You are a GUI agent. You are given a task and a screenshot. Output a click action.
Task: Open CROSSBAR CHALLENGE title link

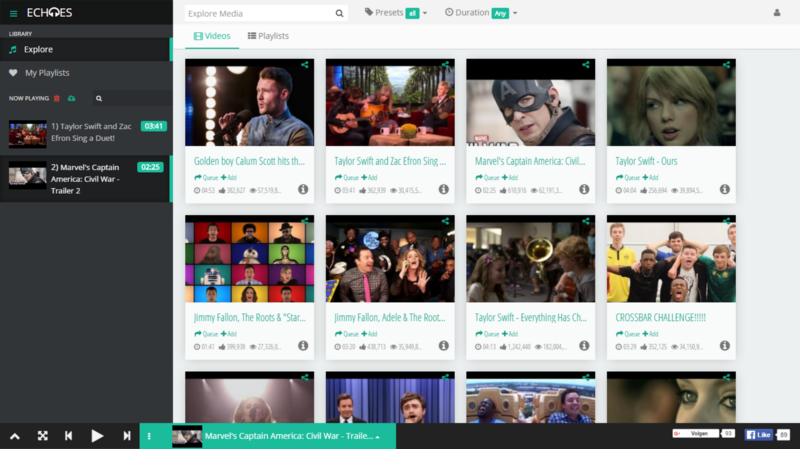pos(660,318)
